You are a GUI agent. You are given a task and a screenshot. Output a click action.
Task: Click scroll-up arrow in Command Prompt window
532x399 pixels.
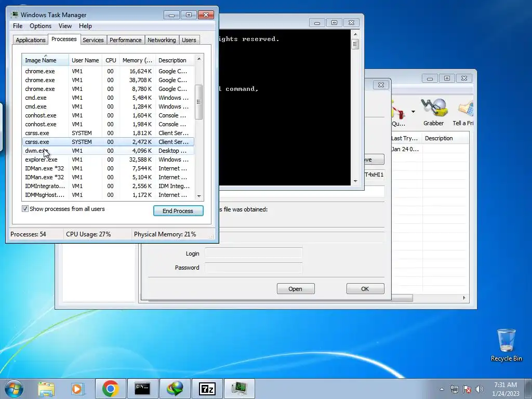point(355,34)
